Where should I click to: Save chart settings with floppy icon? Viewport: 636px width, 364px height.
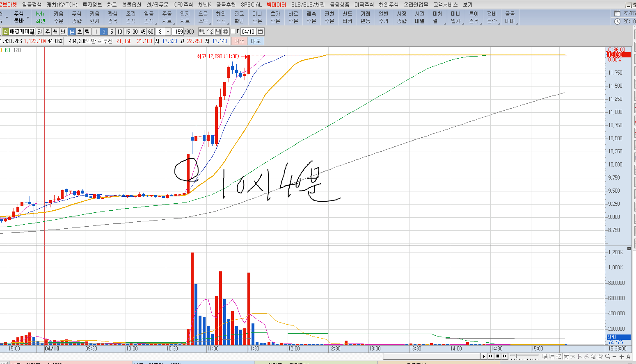pyautogui.click(x=218, y=32)
